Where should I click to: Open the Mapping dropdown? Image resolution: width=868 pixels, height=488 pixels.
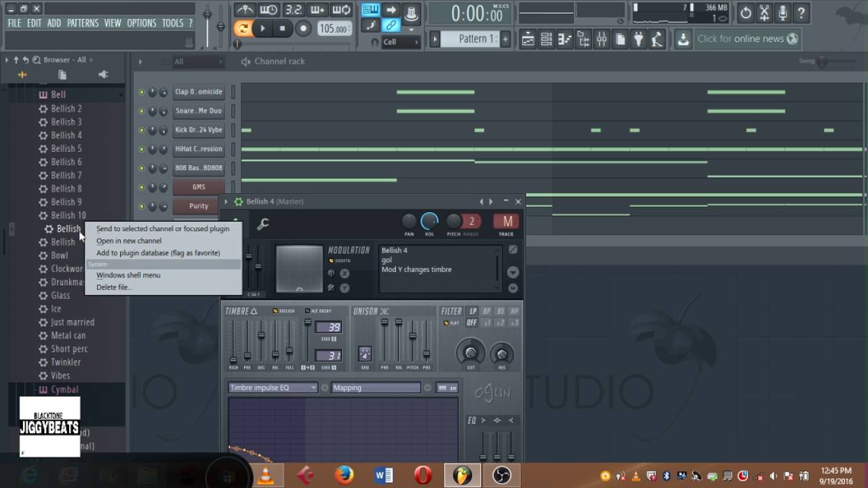376,388
